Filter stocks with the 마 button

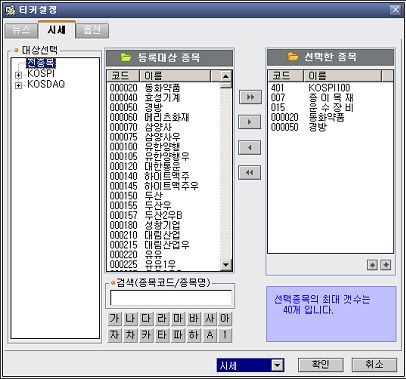coord(178,319)
